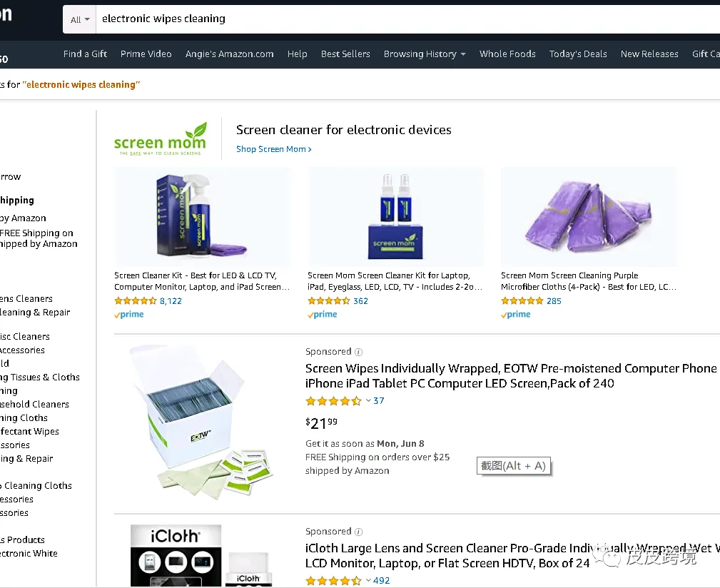Open the EOTW Screen Wipes product title
This screenshot has height=588, width=720.
(511, 376)
